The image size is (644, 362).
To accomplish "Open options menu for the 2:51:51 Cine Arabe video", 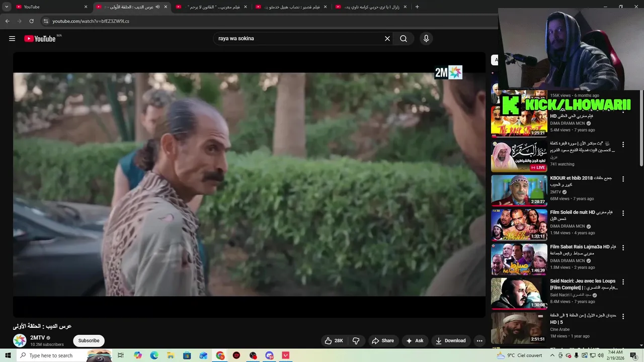I will pos(623,316).
